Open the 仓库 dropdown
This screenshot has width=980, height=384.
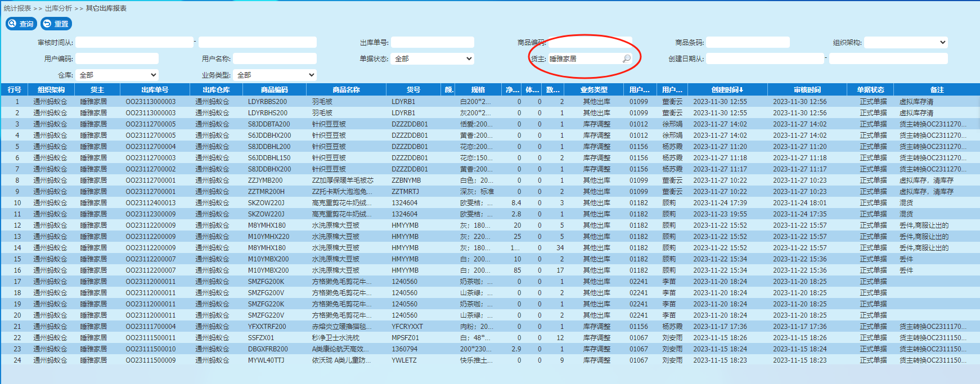click(x=117, y=75)
